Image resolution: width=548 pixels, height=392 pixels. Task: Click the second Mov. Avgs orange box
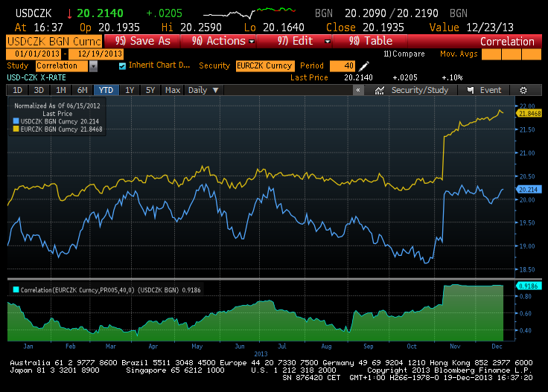[x=512, y=54]
